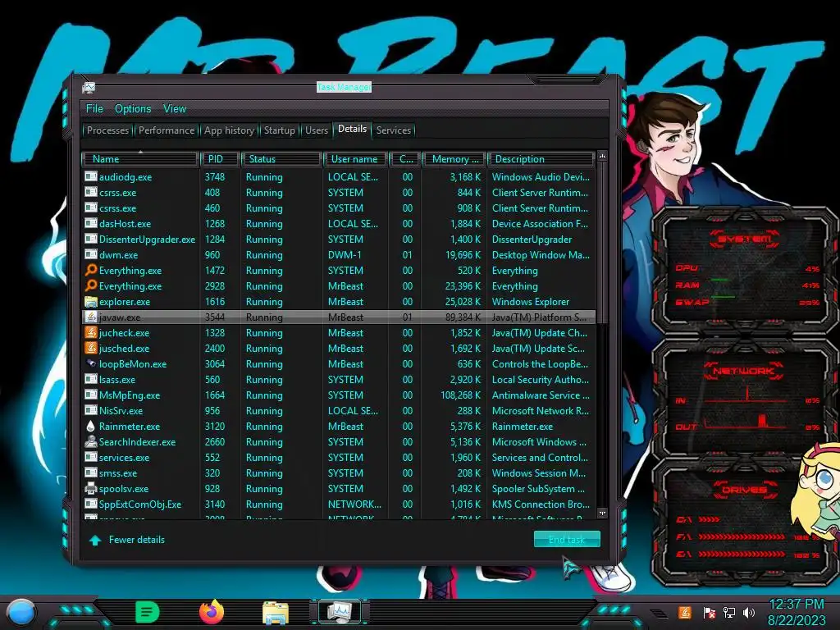840x630 pixels.
Task: Click the loopBeMon.exe process icon
Action: (x=91, y=363)
